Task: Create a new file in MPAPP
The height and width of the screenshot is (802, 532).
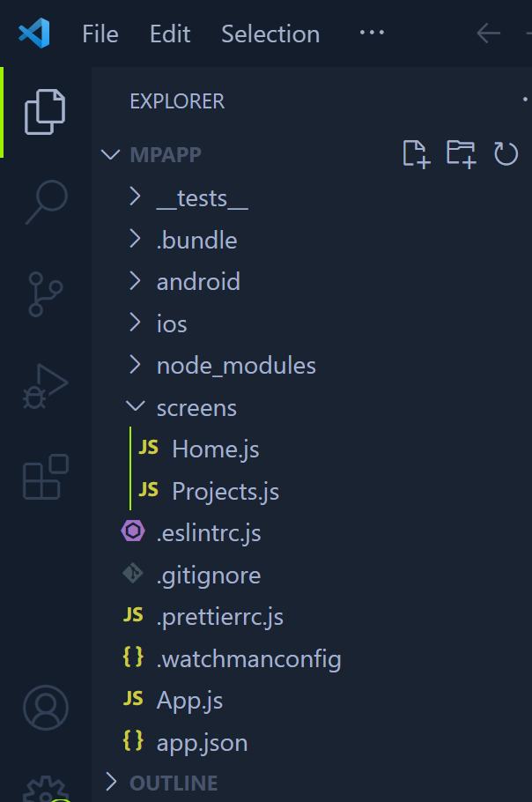Action: pos(416,154)
